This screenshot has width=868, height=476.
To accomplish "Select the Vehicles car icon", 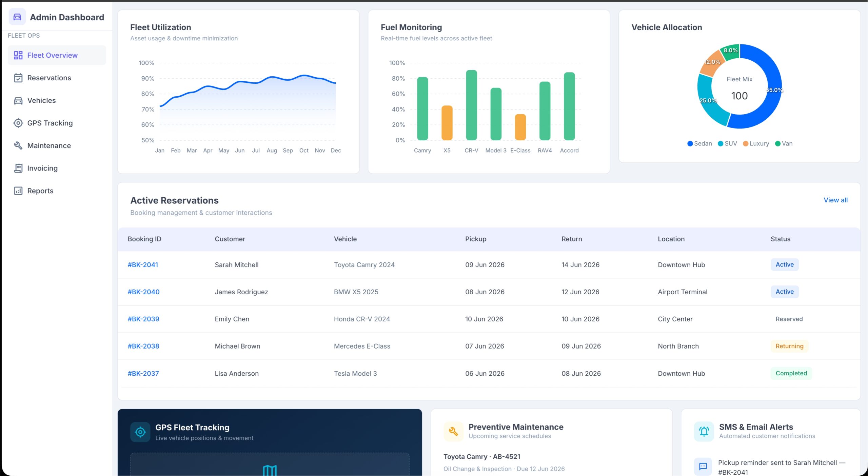I will [x=18, y=101].
